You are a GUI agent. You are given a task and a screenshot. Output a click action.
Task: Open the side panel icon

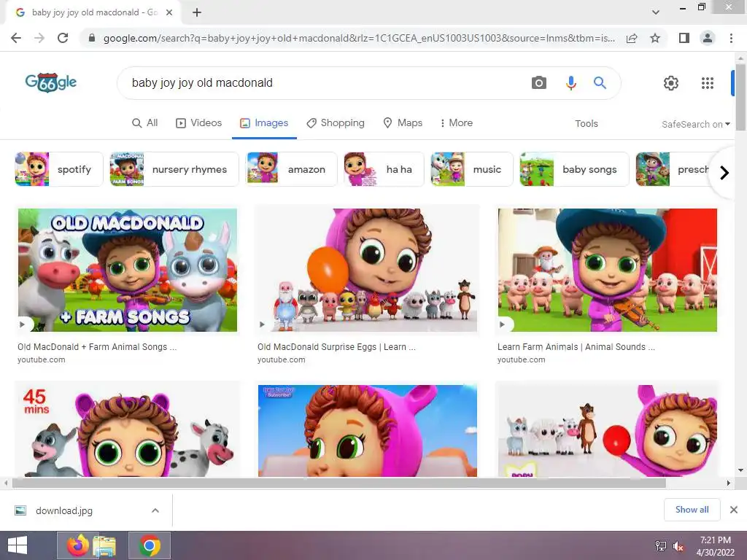point(684,38)
